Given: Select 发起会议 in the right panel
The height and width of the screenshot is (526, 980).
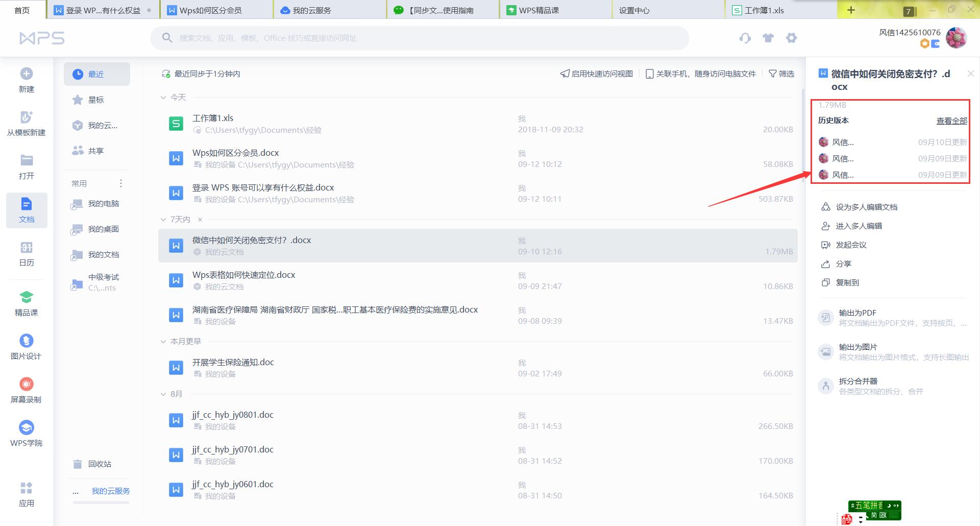Looking at the screenshot, I should pos(851,245).
